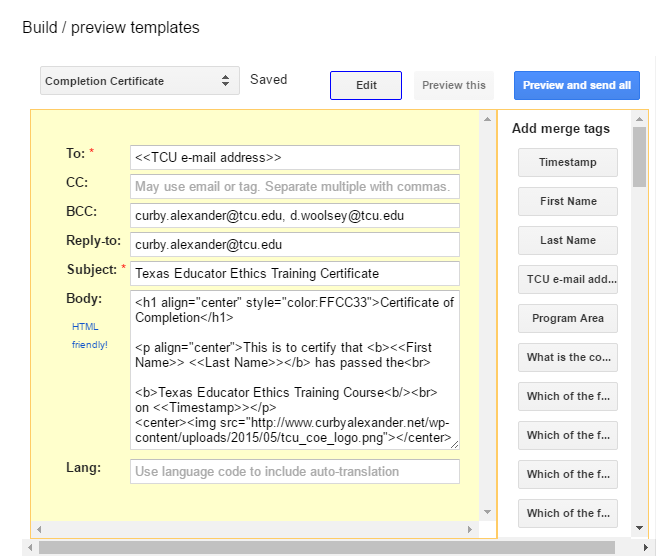Image resolution: width=656 pixels, height=559 pixels.
Task: Click Preview and send all button
Action: coord(577,85)
